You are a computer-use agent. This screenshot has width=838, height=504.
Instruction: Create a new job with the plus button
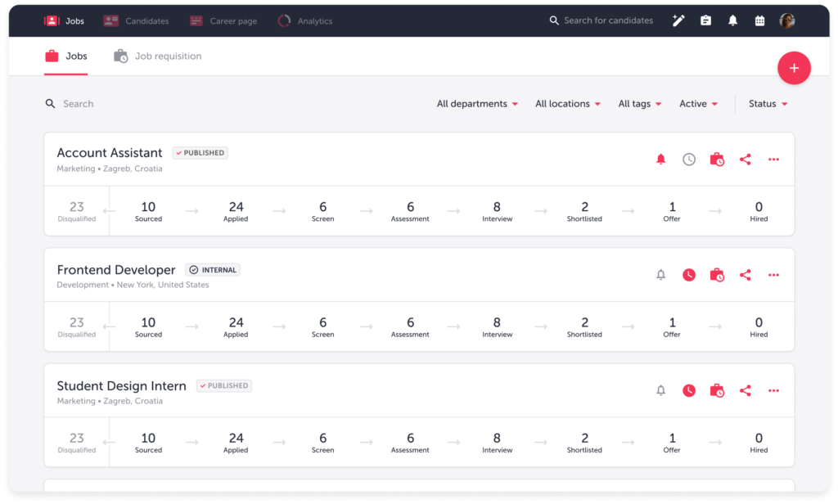tap(794, 68)
